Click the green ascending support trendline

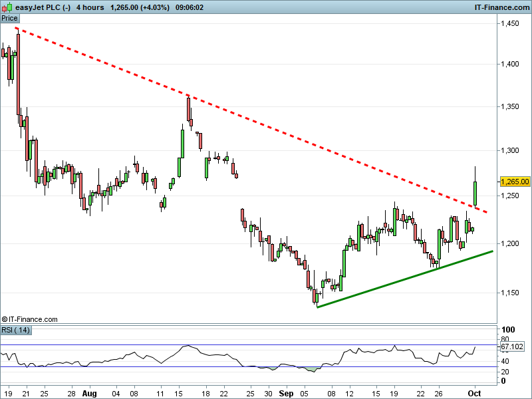tap(404, 279)
